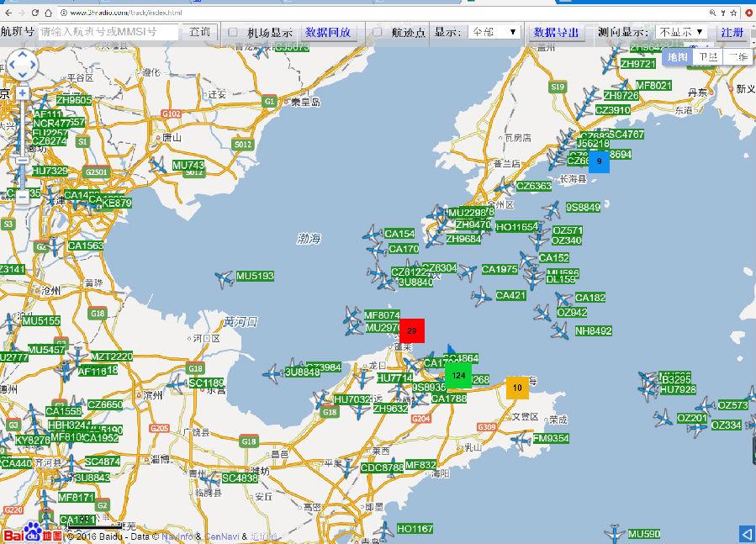Click the MU5193 aircraft icon over Bohai
The width and height of the screenshot is (756, 544).
point(224,278)
